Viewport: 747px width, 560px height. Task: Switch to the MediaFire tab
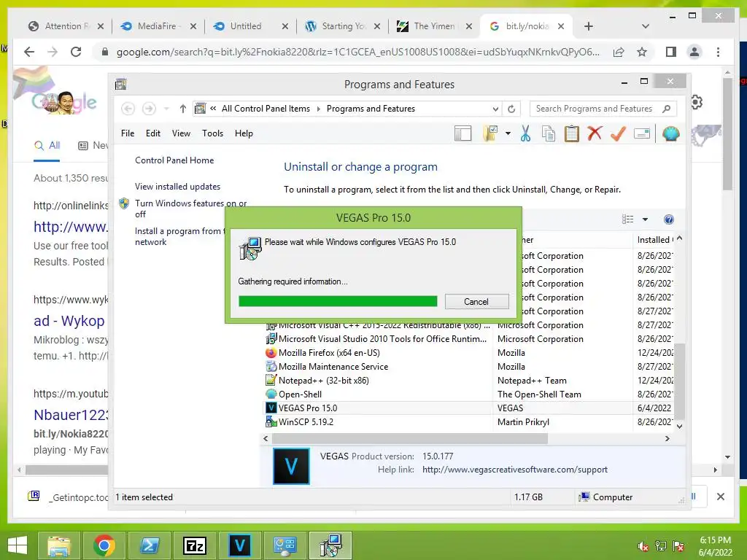157,26
